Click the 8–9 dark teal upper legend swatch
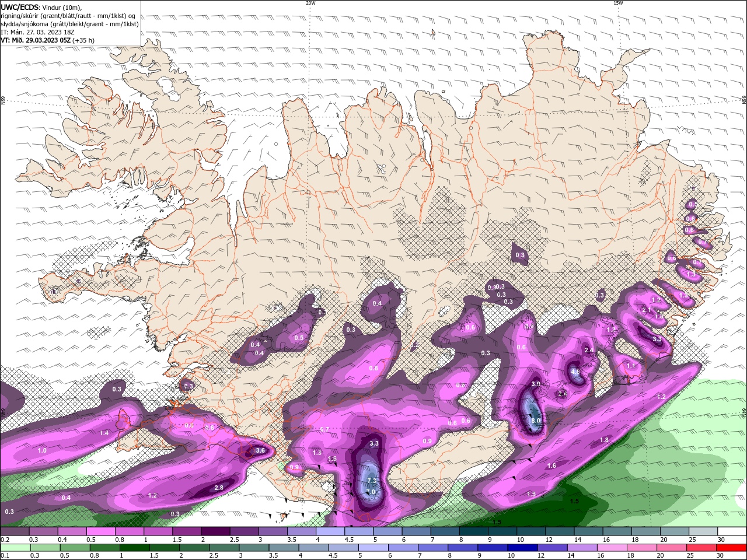The width and height of the screenshot is (747, 560). tap(474, 531)
